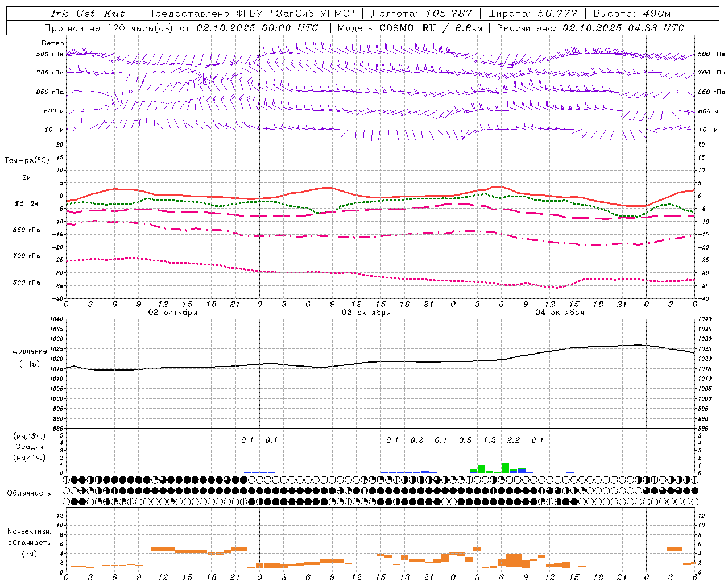728x582 pixels.
Task: Click the (мм/1ч.) unit label
Action: tap(30, 458)
